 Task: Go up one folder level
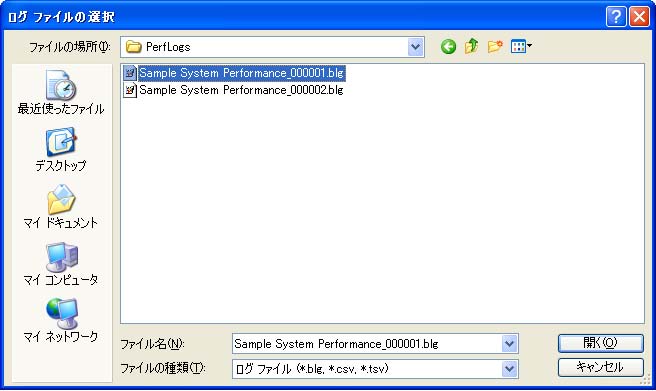coord(472,46)
